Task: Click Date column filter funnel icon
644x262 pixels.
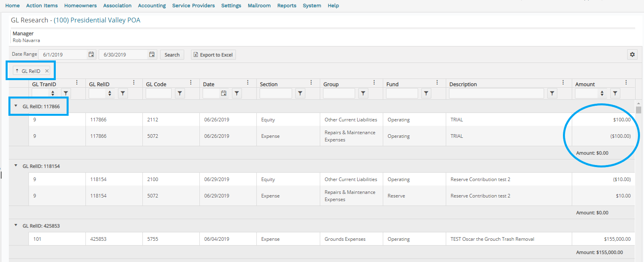Action: [237, 93]
